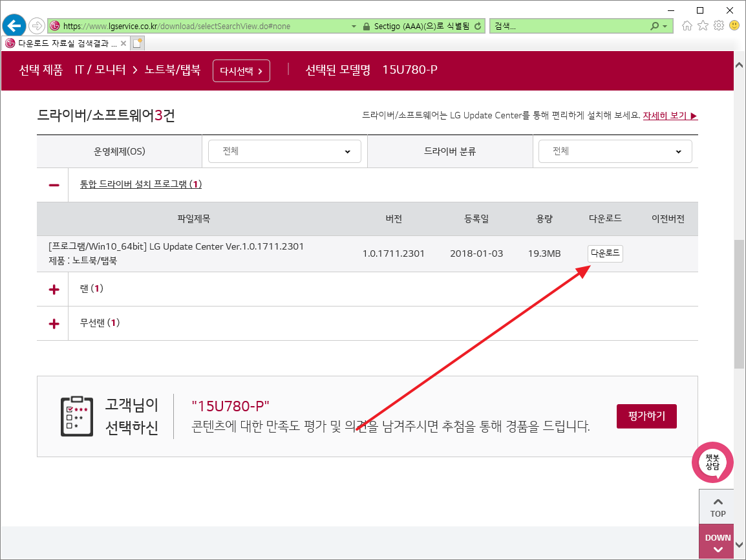This screenshot has height=560, width=746.
Task: Click the 무선랜 (1) category label
Action: pos(100,323)
